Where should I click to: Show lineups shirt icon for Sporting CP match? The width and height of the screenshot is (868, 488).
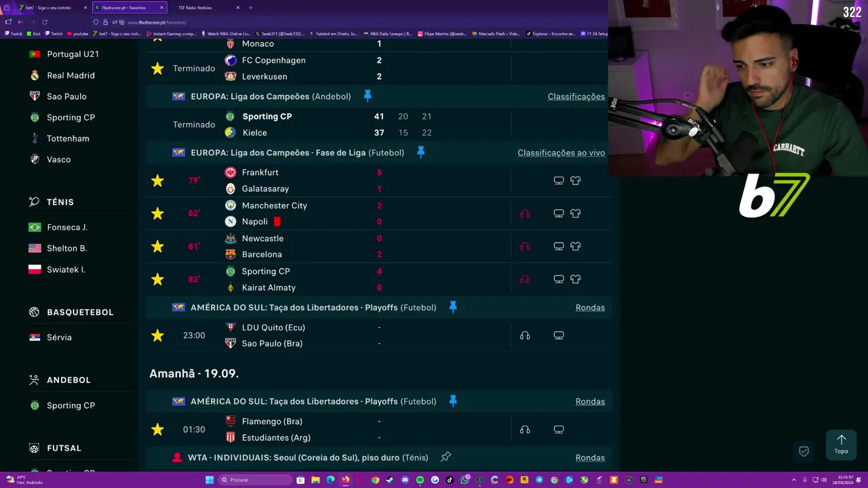576,279
